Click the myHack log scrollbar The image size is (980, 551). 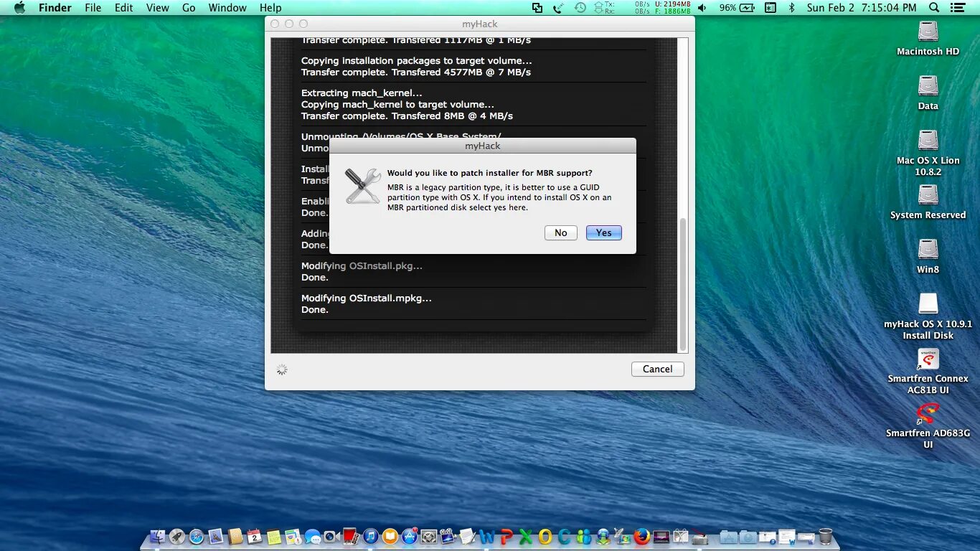coord(683,284)
